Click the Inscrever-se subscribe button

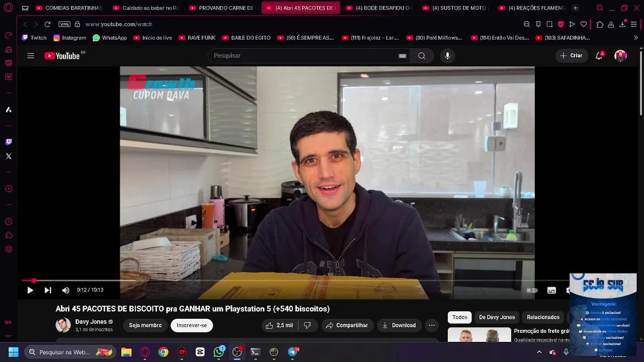[192, 325]
